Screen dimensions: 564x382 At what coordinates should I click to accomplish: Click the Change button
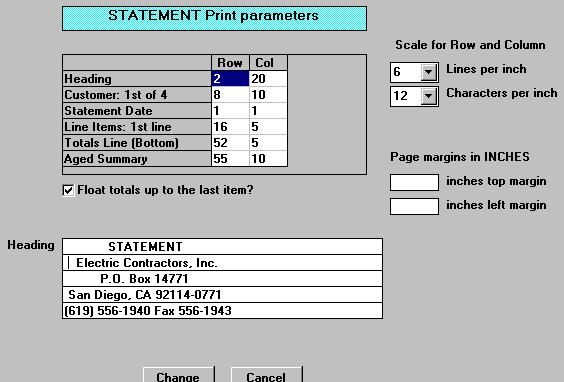[178, 375]
